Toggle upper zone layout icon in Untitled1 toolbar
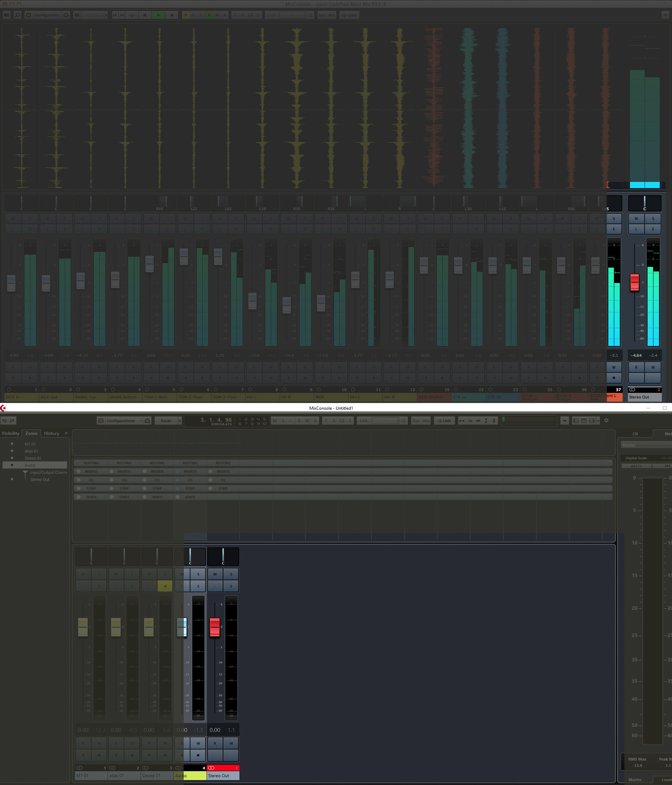The width and height of the screenshot is (672, 785). click(x=584, y=420)
